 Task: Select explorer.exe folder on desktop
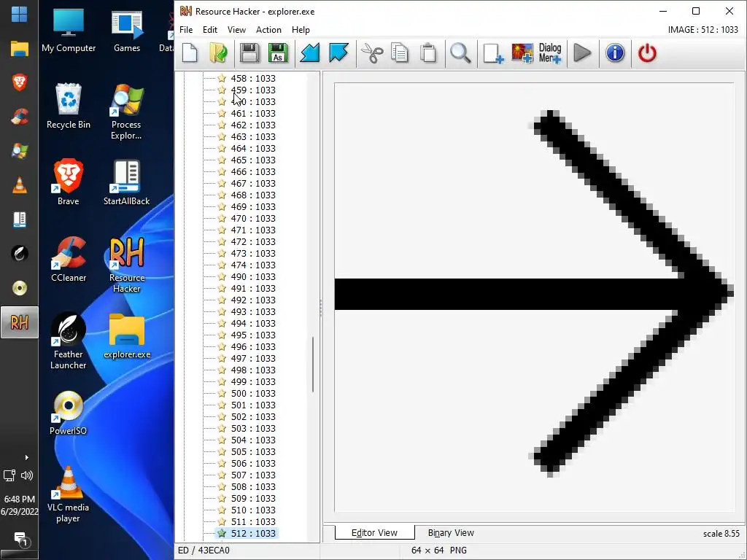[127, 336]
